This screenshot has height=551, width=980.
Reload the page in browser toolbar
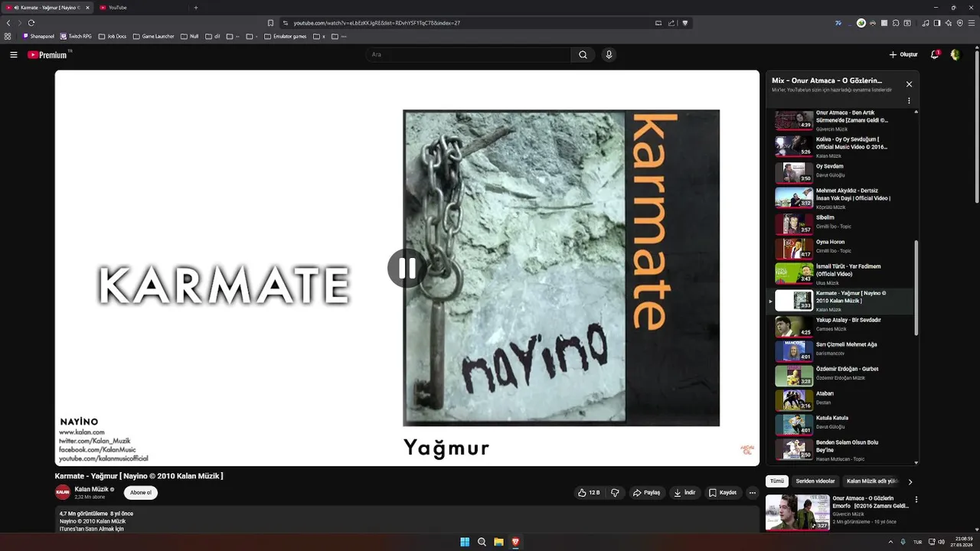pyautogui.click(x=31, y=23)
